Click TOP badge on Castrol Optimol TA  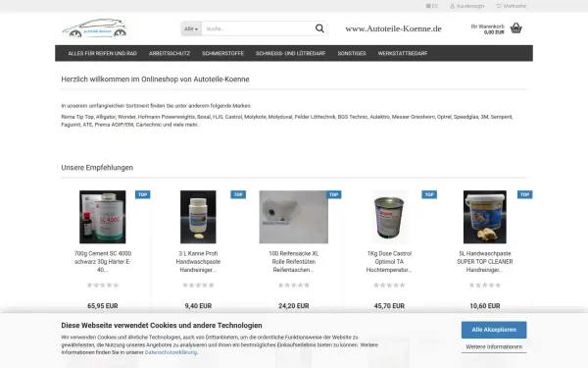pyautogui.click(x=429, y=194)
